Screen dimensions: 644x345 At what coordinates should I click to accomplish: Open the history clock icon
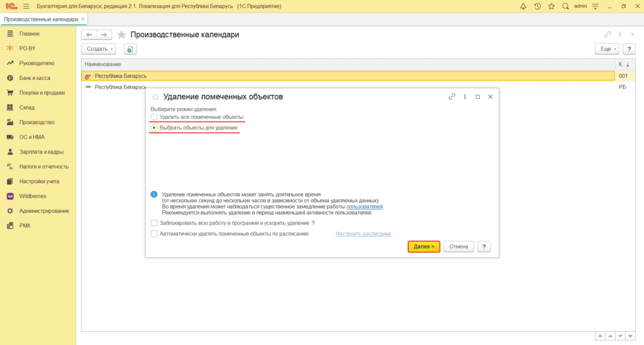click(537, 6)
